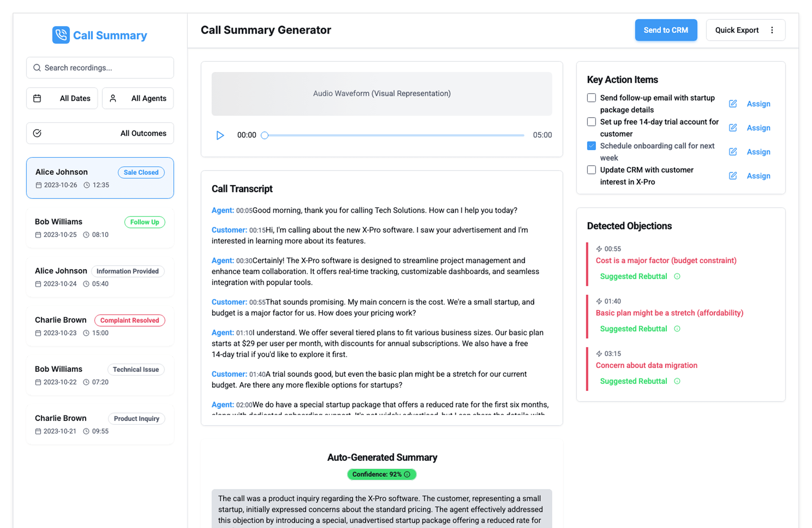The height and width of the screenshot is (528, 812).
Task: Click info icon beside budget constraint Suggested Rebuttal
Action: coord(677,276)
